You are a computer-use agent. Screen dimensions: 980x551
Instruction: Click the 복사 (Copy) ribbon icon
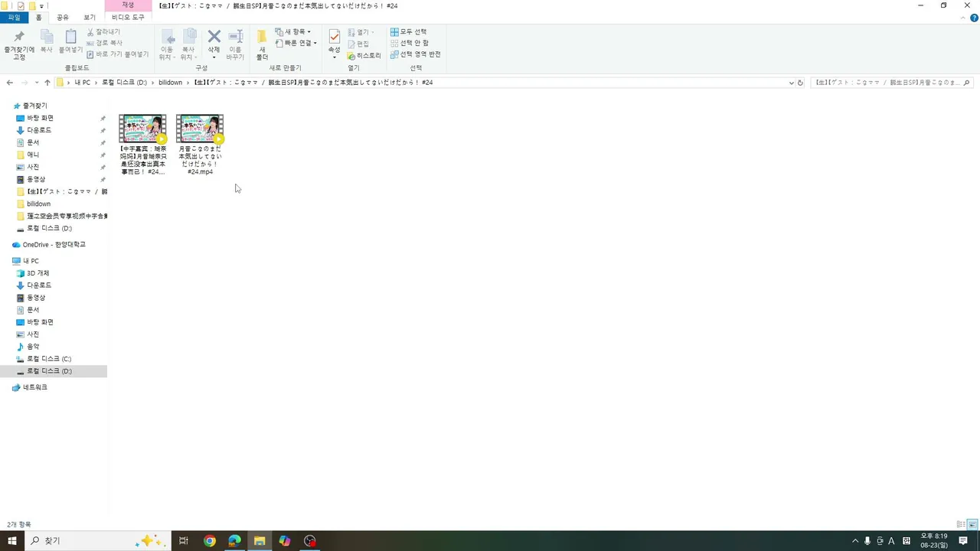tap(47, 42)
